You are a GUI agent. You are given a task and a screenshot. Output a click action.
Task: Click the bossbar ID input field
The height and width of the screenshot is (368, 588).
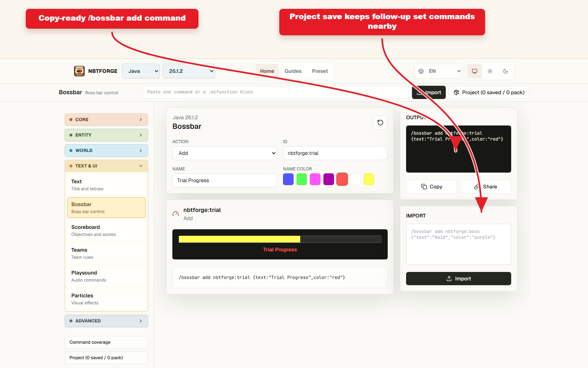pos(335,153)
